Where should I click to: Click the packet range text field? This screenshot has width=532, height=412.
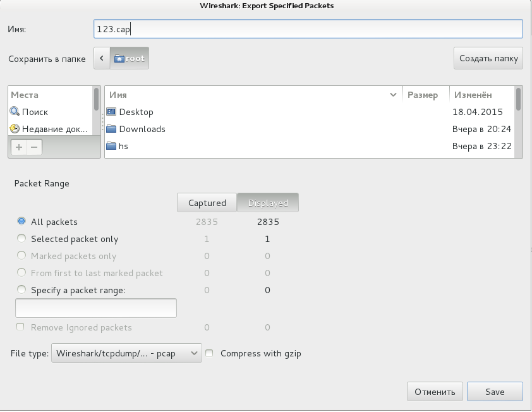(x=95, y=308)
